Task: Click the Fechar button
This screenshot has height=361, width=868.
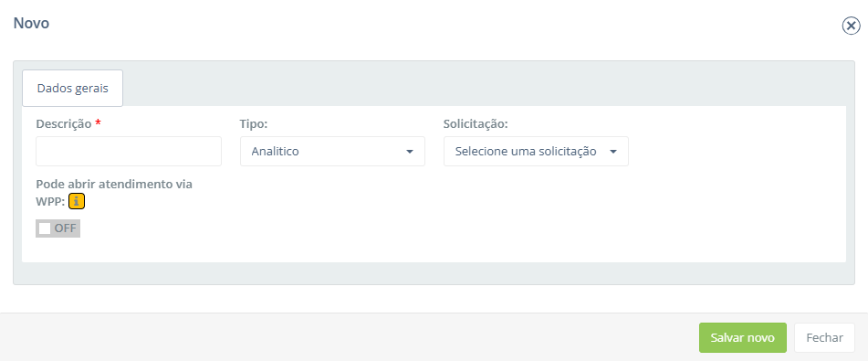Action: pos(825,338)
